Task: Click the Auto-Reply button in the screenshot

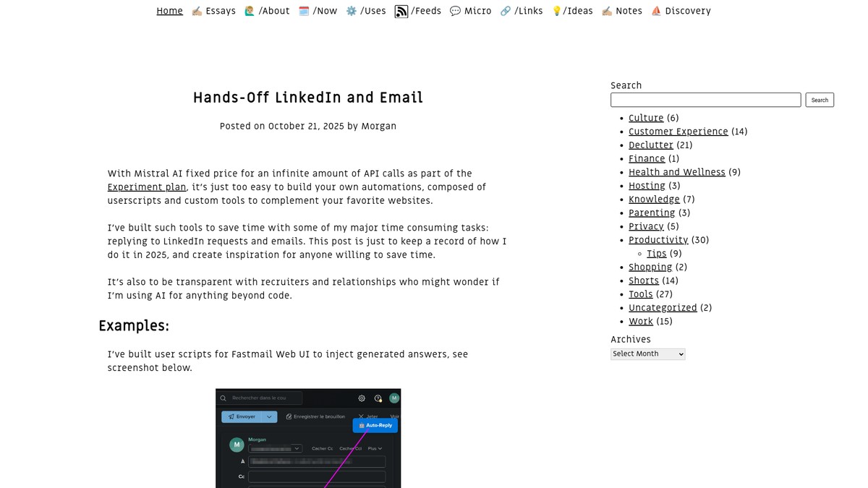Action: (375, 426)
